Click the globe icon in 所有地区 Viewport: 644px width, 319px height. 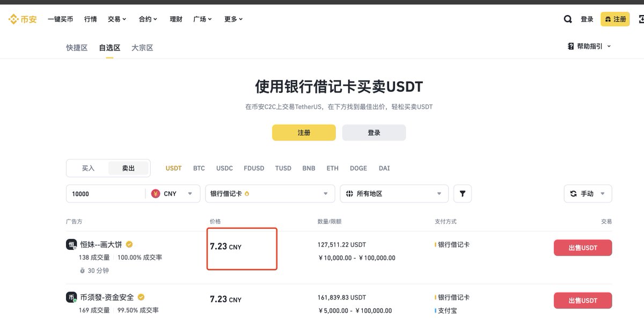tap(349, 193)
